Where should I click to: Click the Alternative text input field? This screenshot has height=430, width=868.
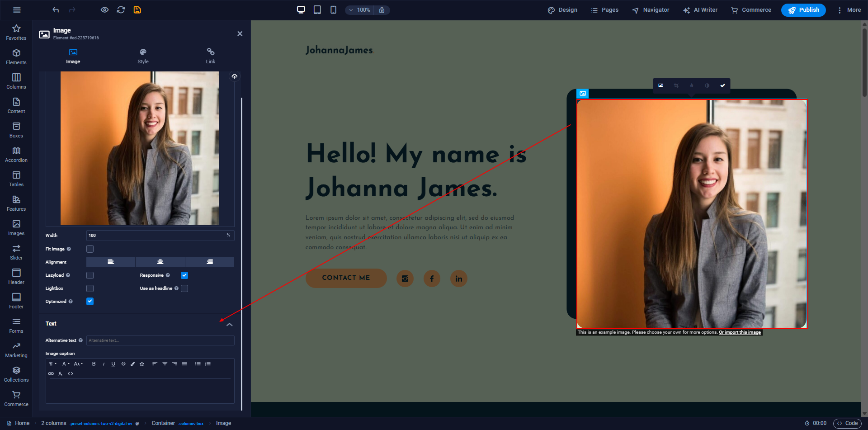[160, 340]
